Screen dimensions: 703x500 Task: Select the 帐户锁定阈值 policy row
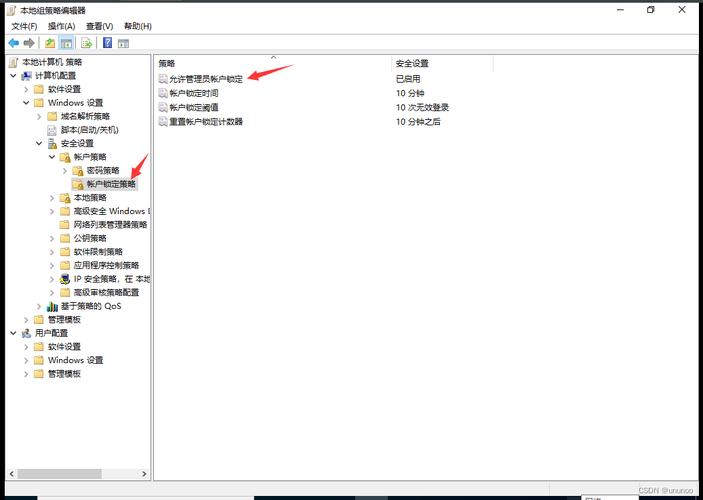coord(194,108)
